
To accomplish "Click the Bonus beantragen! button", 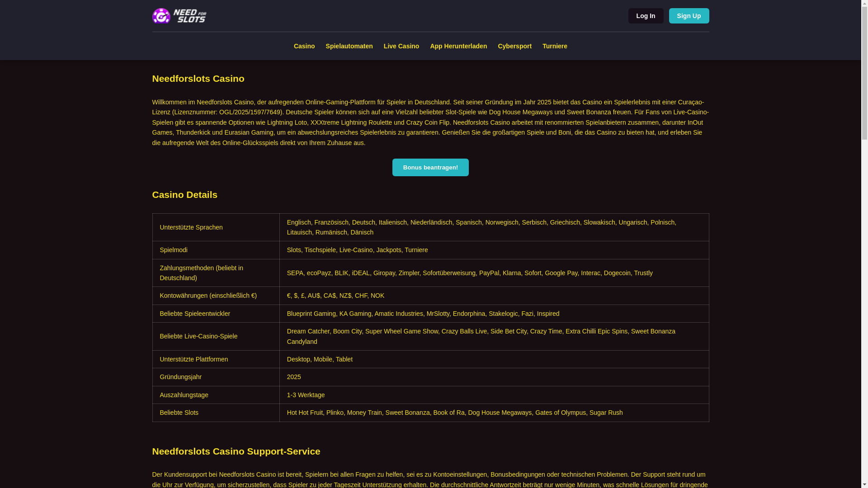I will (430, 167).
